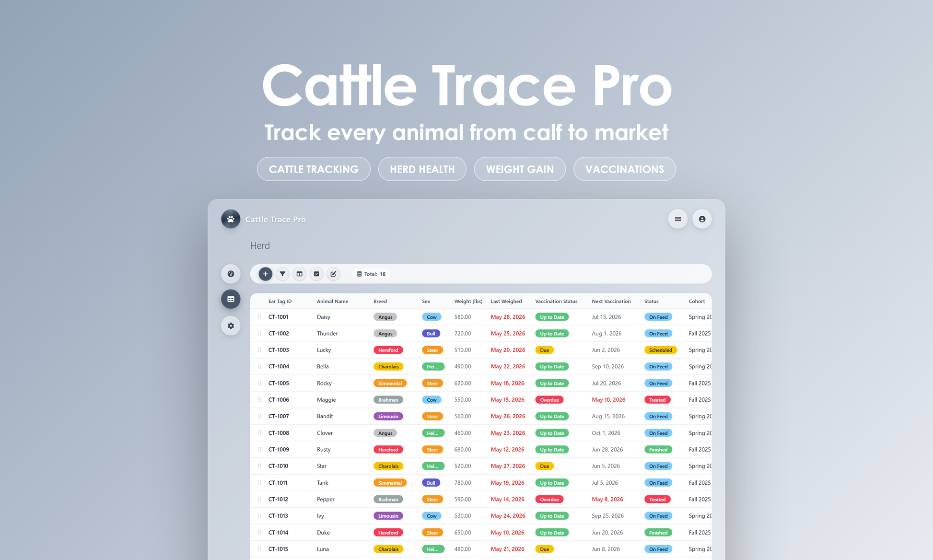Click the drag handle for CT-1002
Screen dimensions: 933x560
259,333
